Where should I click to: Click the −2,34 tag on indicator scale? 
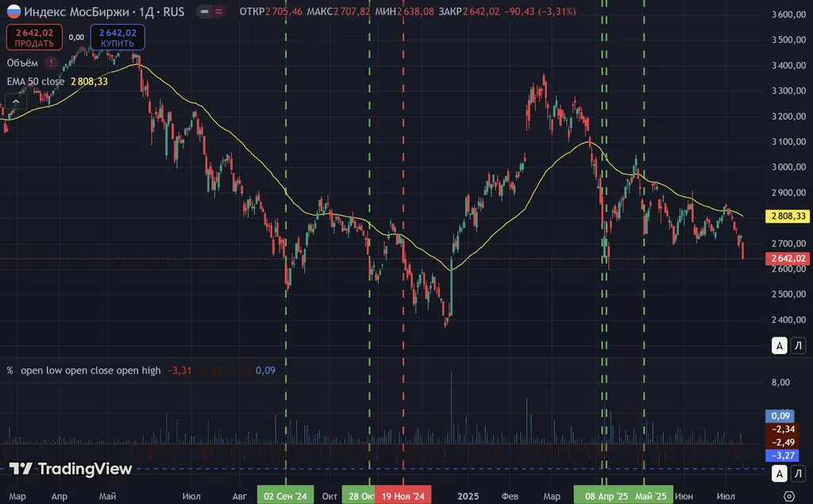tap(782, 429)
